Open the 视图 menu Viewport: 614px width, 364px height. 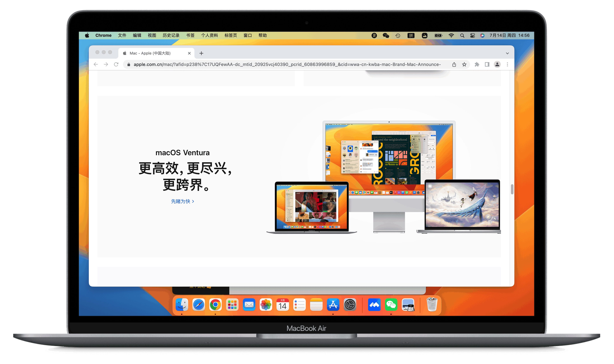coord(152,35)
